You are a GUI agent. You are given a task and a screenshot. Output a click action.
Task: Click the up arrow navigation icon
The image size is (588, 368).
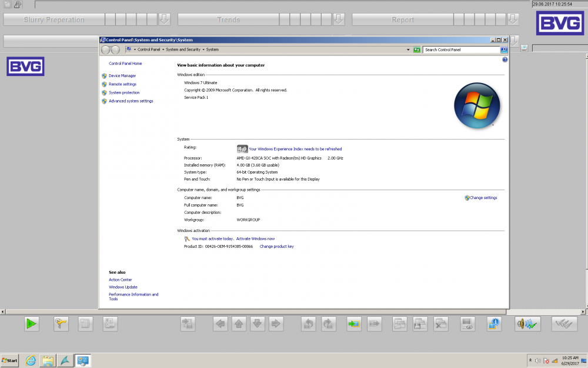click(239, 324)
